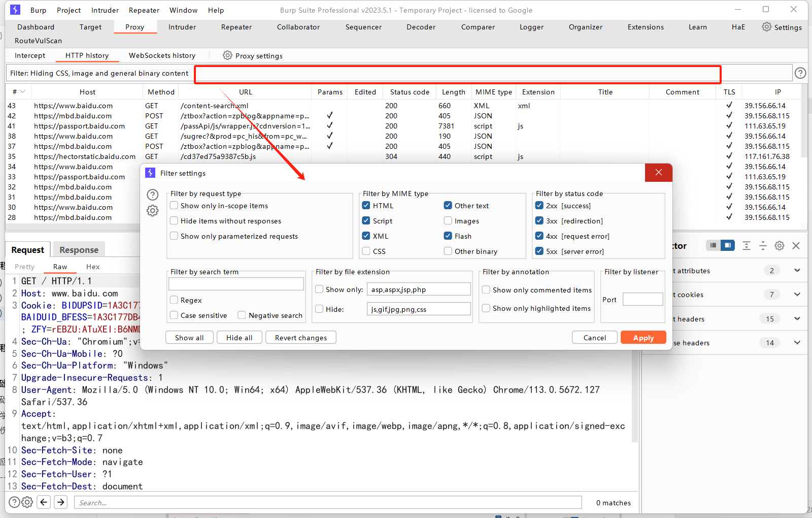Click Cancel in Filter settings

(x=594, y=338)
